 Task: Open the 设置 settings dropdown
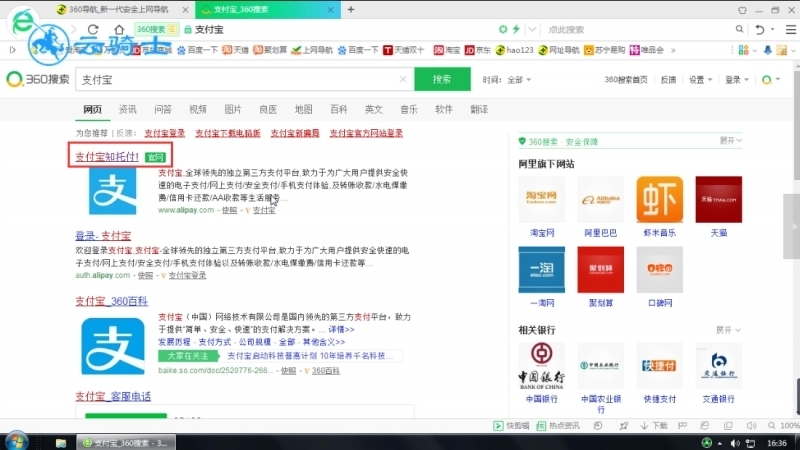coord(701,80)
